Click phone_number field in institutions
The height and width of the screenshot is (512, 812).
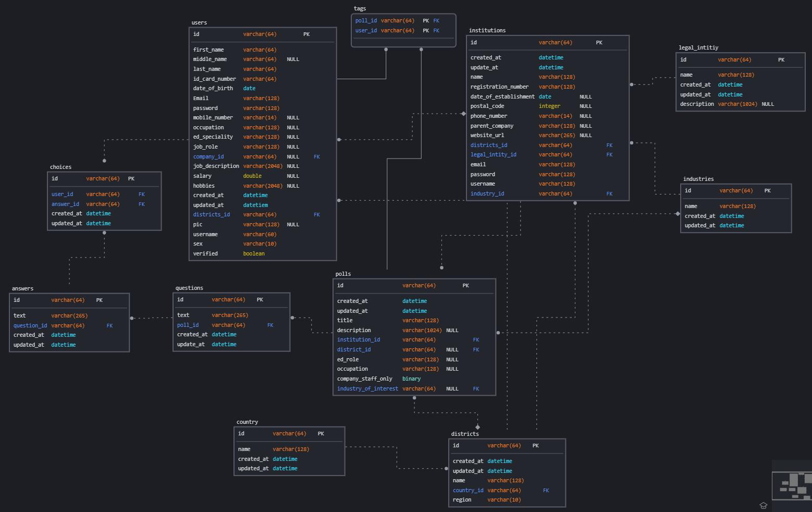point(547,116)
